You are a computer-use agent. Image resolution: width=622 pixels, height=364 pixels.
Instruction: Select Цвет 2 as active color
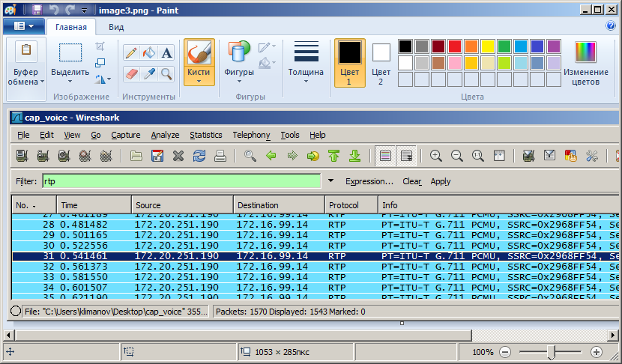pos(381,63)
